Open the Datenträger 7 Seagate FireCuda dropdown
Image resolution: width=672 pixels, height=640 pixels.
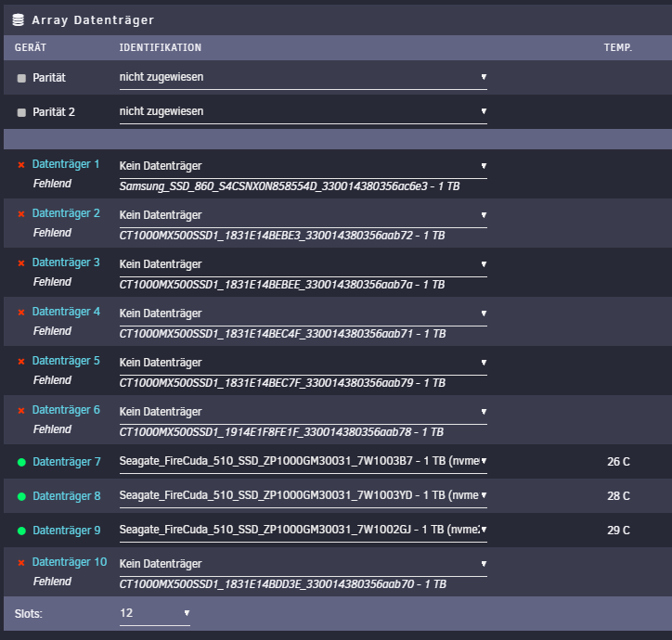(303, 461)
